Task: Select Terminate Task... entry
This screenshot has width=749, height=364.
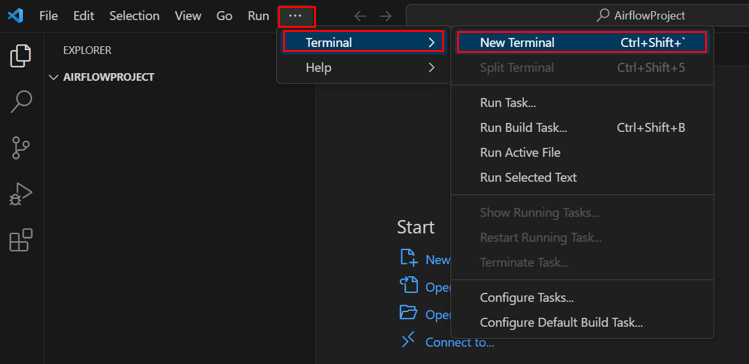Action: coord(582,263)
